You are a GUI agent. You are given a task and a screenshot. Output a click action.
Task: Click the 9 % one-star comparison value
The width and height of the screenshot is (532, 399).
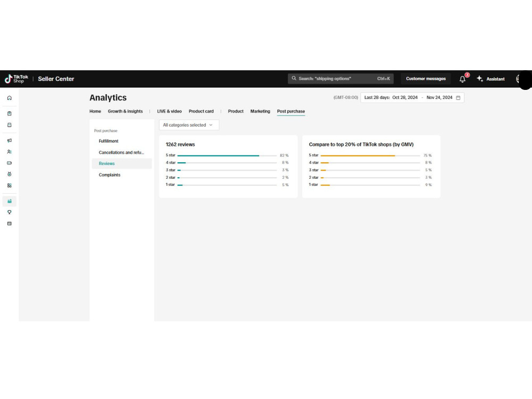point(428,185)
